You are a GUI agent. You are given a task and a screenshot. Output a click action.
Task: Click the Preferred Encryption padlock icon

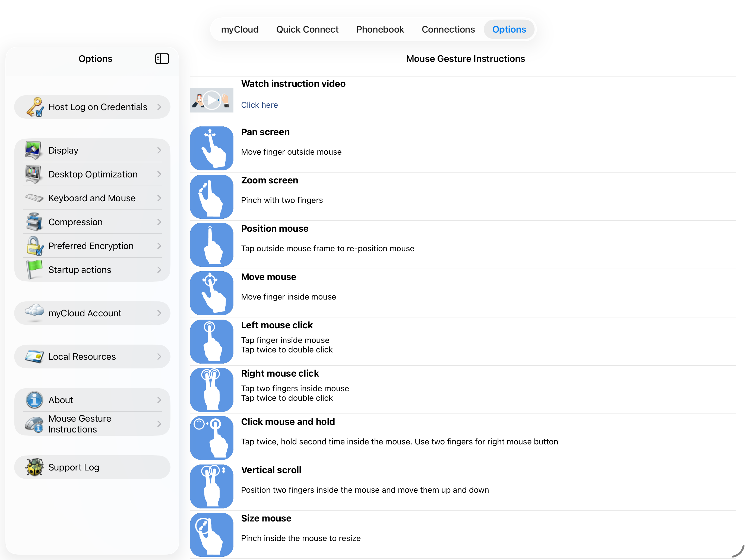click(x=35, y=246)
